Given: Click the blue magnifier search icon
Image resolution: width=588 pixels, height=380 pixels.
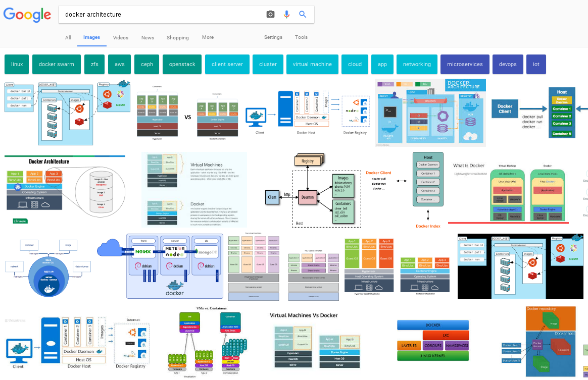Looking at the screenshot, I should [x=302, y=14].
